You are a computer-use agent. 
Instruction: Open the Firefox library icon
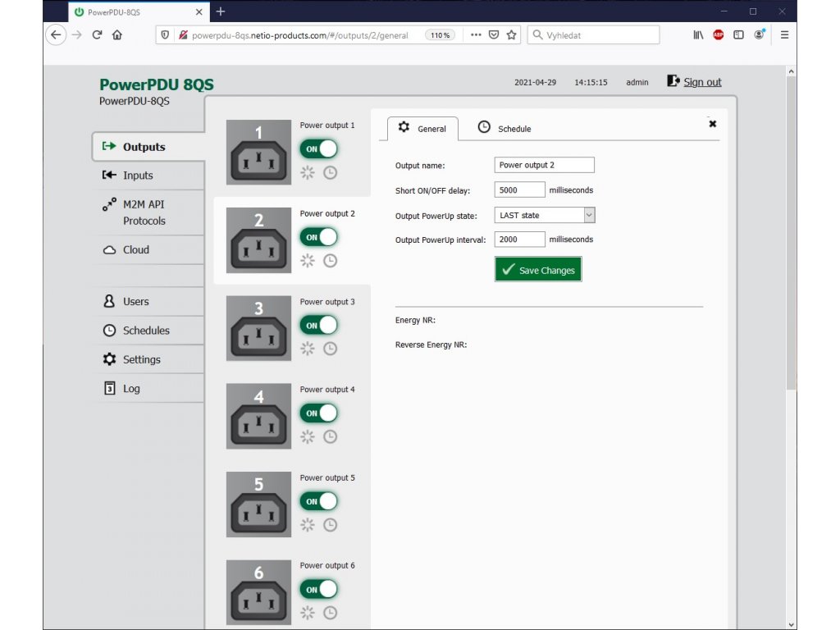coord(698,34)
